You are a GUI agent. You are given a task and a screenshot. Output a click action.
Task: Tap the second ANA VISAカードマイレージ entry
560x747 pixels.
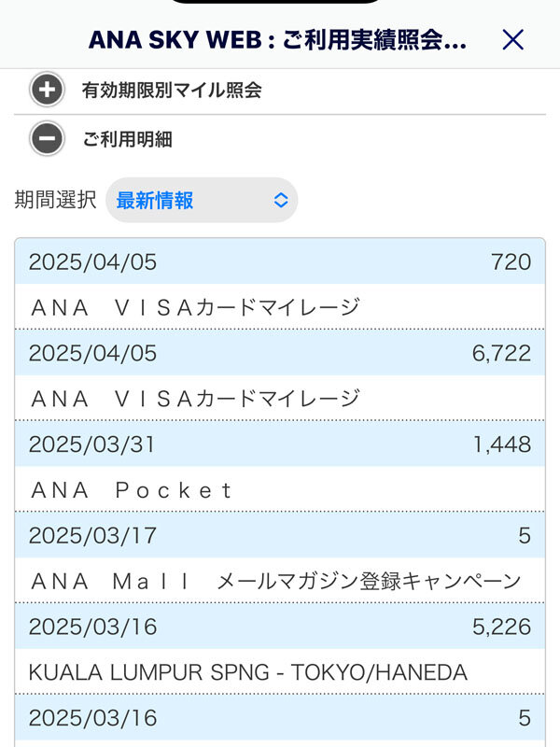[195, 399]
